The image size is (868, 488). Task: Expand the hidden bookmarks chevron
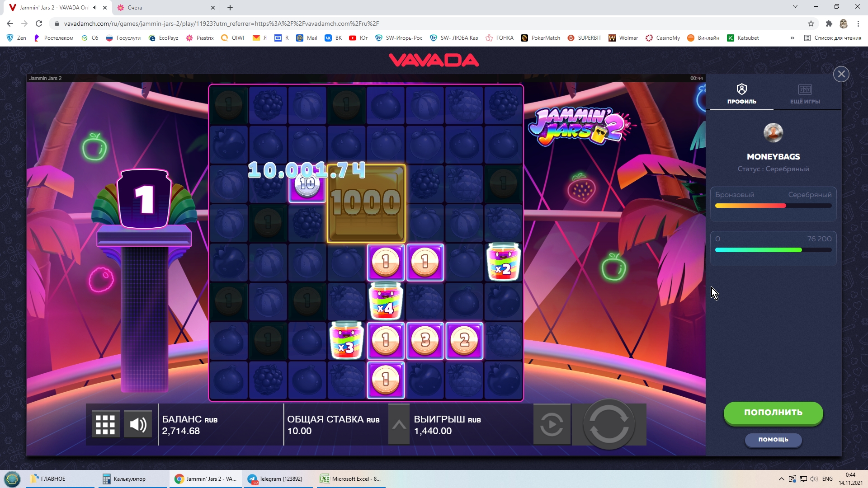pyautogui.click(x=792, y=38)
